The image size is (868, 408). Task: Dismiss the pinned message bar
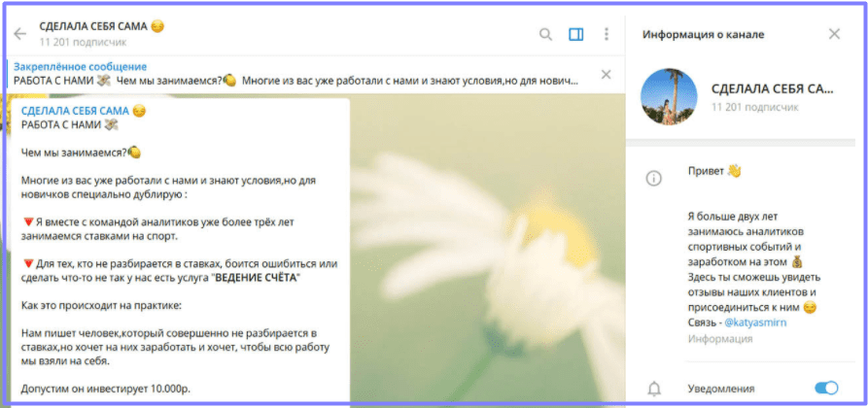(607, 74)
